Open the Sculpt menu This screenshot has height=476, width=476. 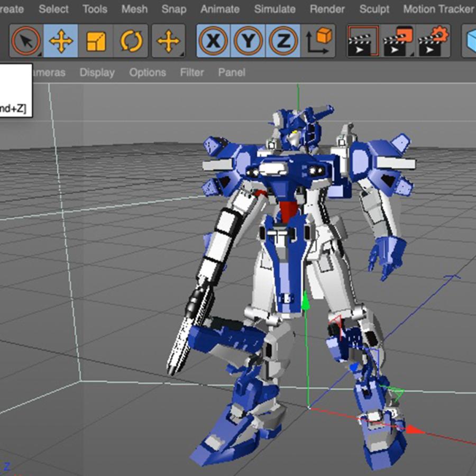click(x=374, y=10)
